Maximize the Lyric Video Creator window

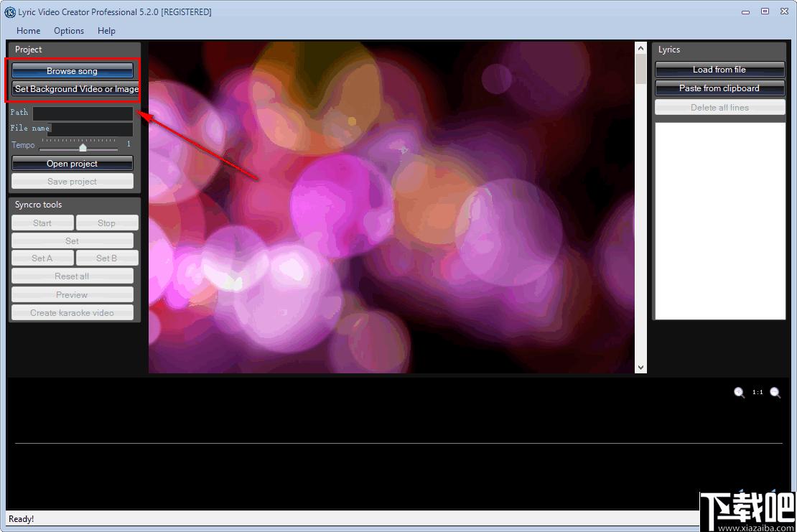pyautogui.click(x=765, y=11)
